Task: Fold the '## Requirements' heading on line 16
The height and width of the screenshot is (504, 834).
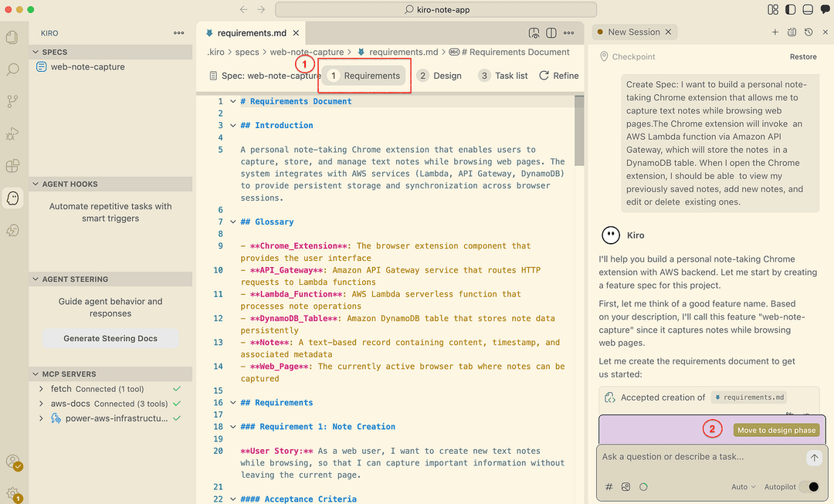Action: pos(232,402)
